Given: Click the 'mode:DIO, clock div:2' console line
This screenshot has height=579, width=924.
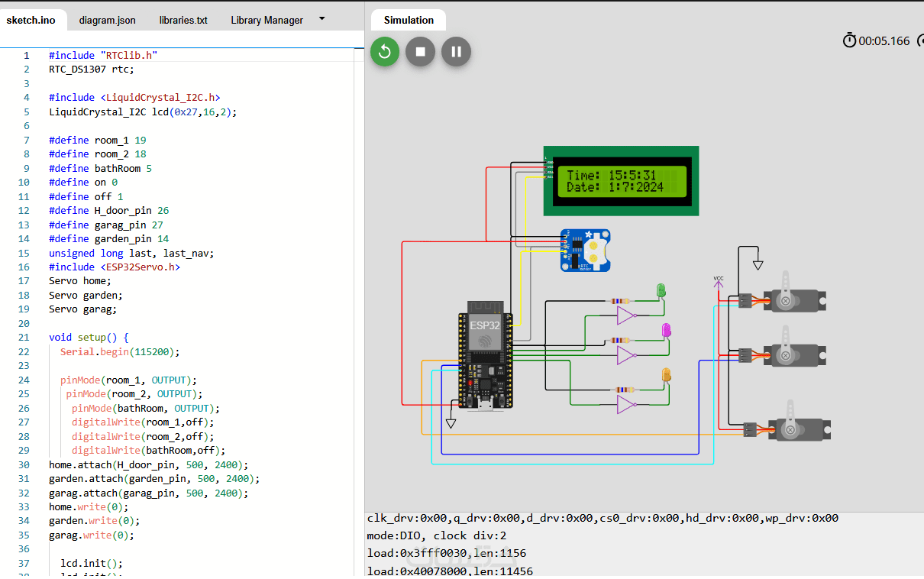Looking at the screenshot, I should point(437,535).
